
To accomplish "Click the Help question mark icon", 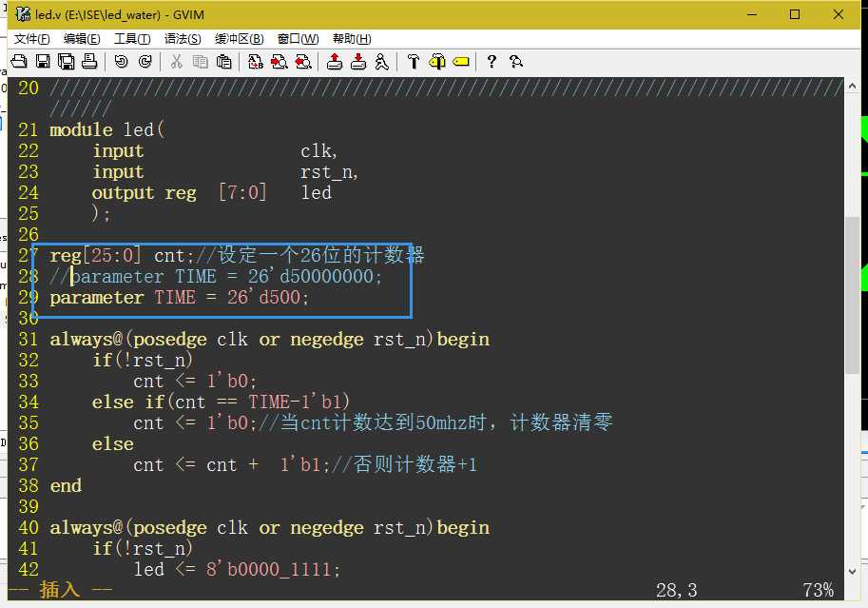I will tap(491, 61).
